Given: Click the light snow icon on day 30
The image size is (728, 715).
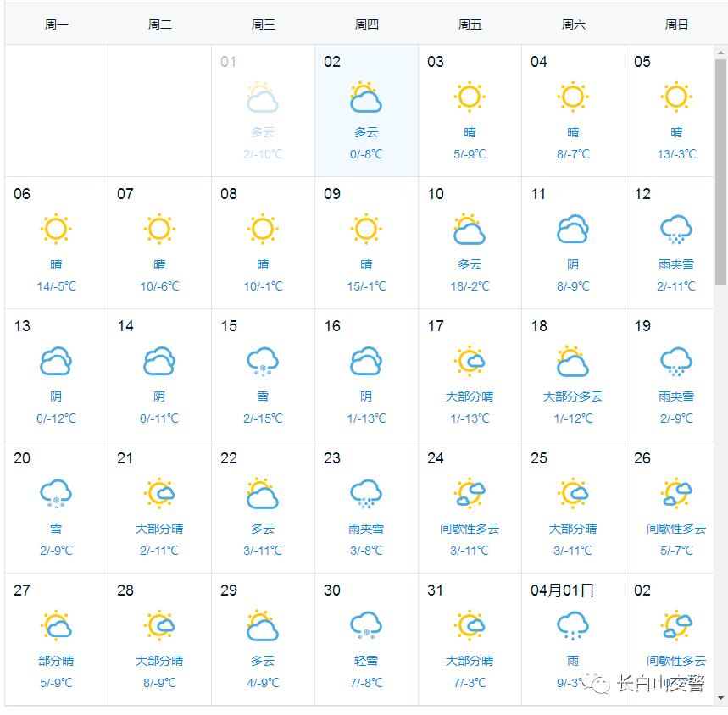Looking at the screenshot, I should point(366,626).
